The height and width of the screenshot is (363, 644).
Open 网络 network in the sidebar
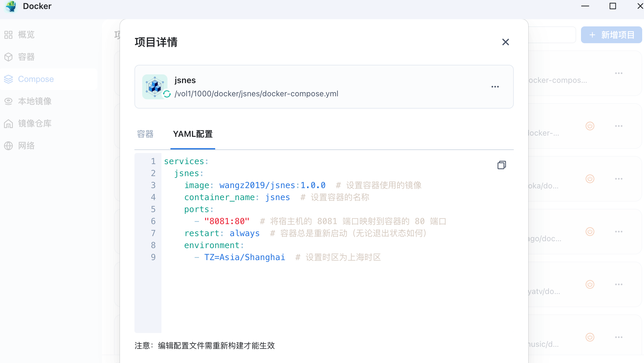pyautogui.click(x=26, y=146)
